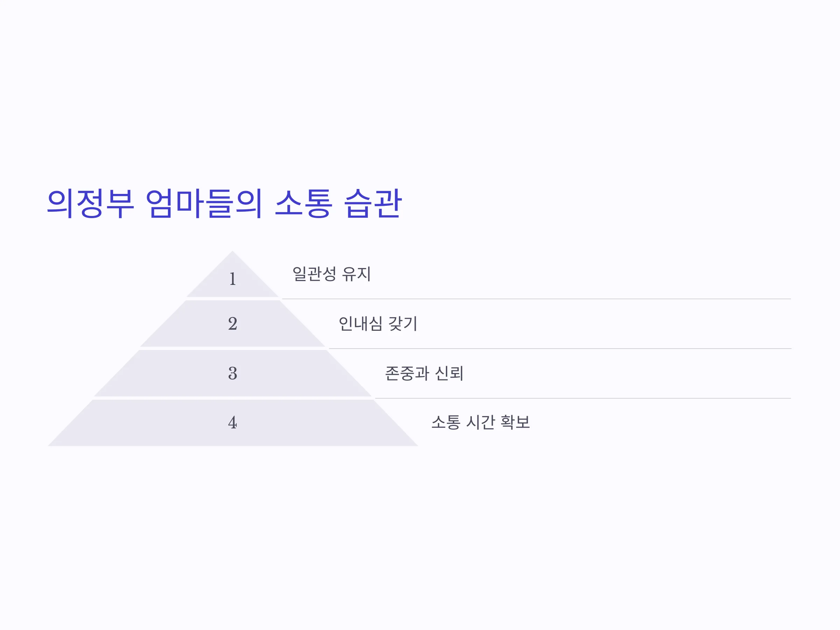Click the word '존중과' beside tier 3
The height and width of the screenshot is (630, 840).
[x=407, y=373]
